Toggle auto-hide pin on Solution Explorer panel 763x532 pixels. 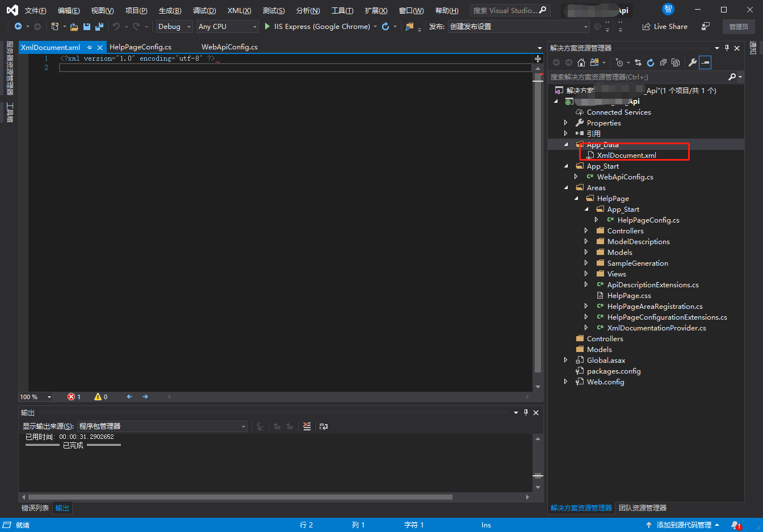[x=727, y=48]
